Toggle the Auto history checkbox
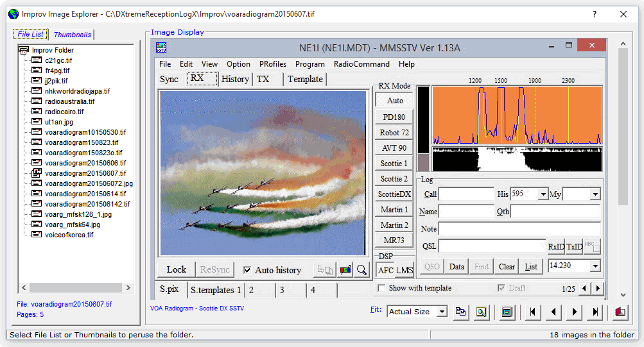The height and width of the screenshot is (347, 644). [x=247, y=270]
